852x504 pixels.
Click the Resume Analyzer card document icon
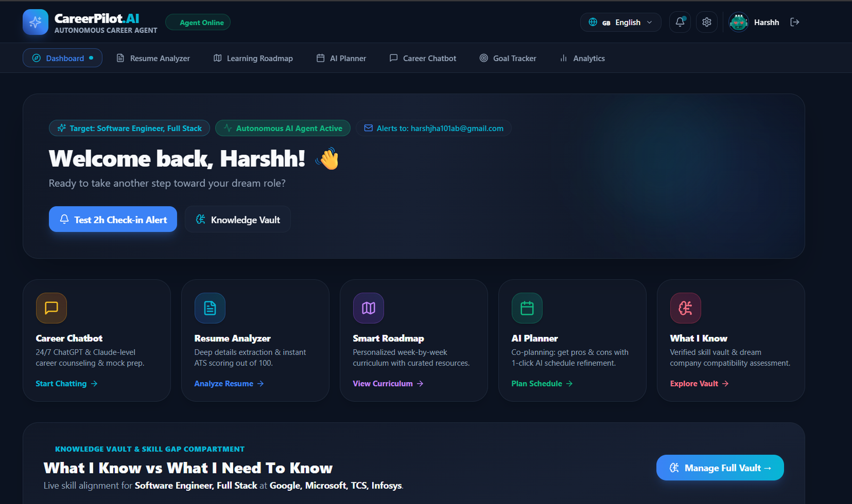click(210, 308)
